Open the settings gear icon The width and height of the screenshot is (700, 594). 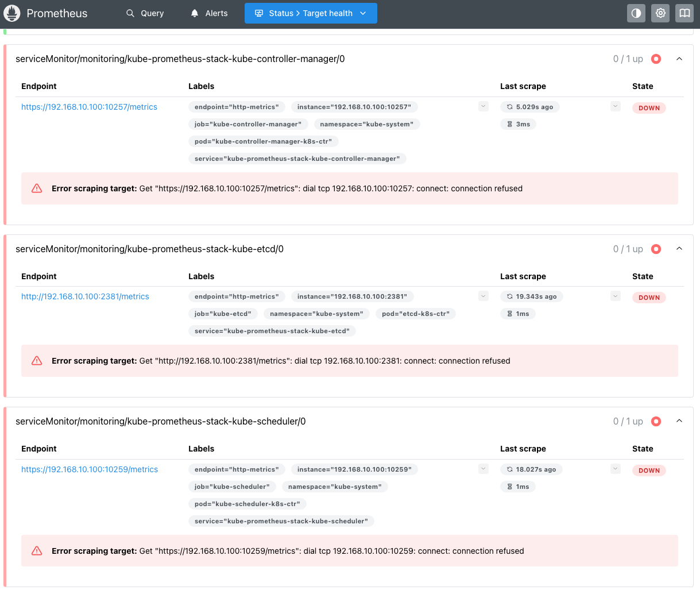tap(660, 13)
